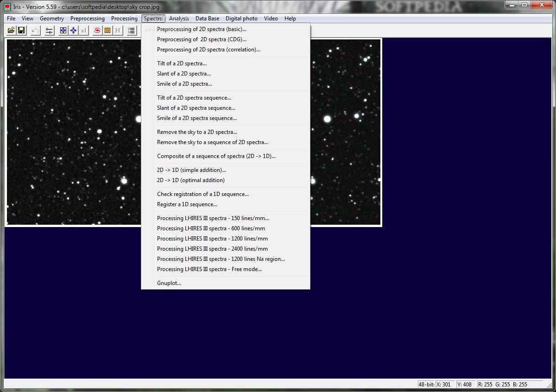Click the x1 zoom reset icon

(x=83, y=31)
